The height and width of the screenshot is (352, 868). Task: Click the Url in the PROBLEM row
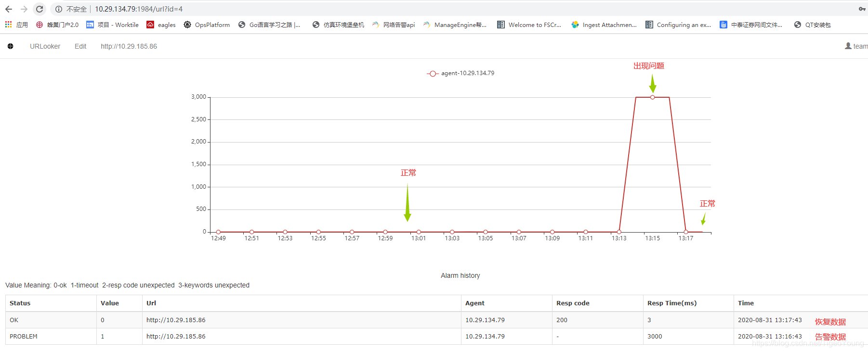[176, 337]
